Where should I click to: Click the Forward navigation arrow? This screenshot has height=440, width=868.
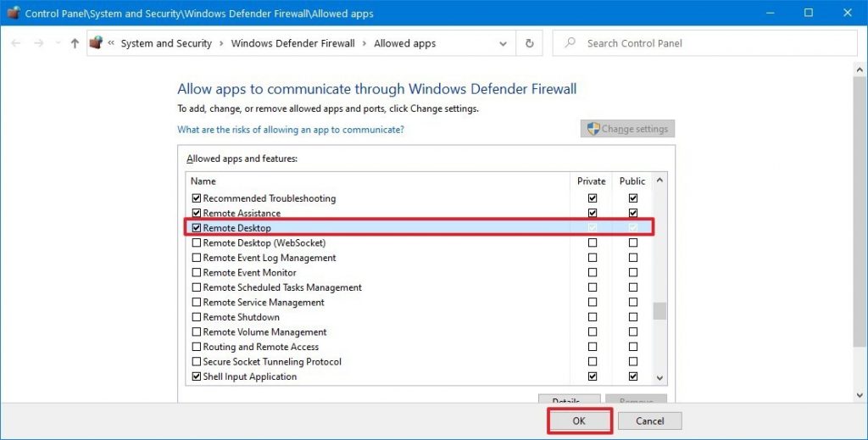tap(39, 43)
